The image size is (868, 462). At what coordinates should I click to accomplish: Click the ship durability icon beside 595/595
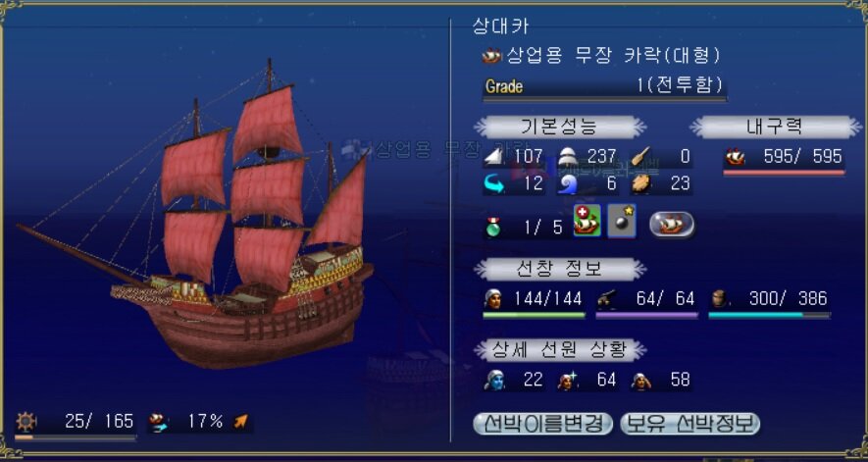pyautogui.click(x=735, y=157)
